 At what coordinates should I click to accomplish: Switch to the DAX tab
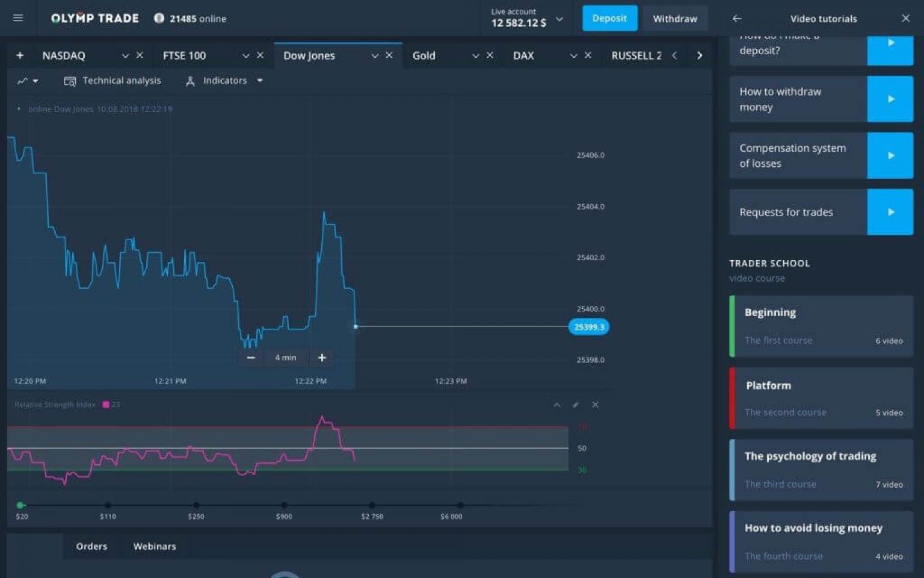(523, 55)
